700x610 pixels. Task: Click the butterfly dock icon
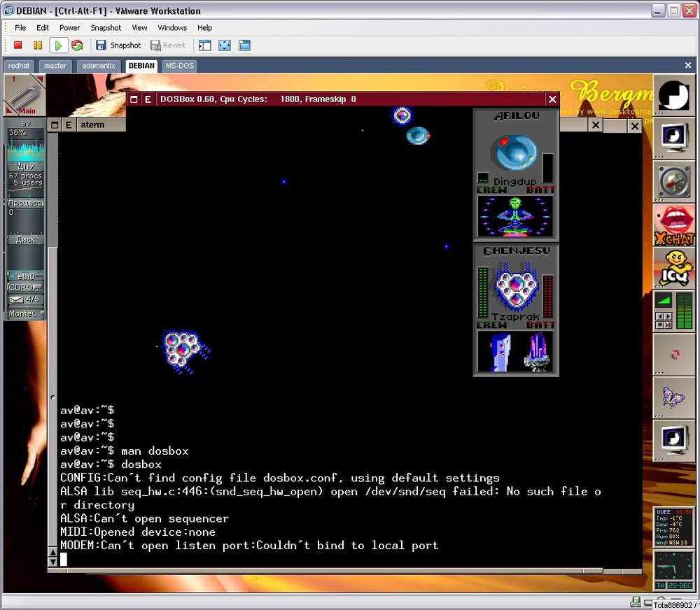tap(674, 397)
